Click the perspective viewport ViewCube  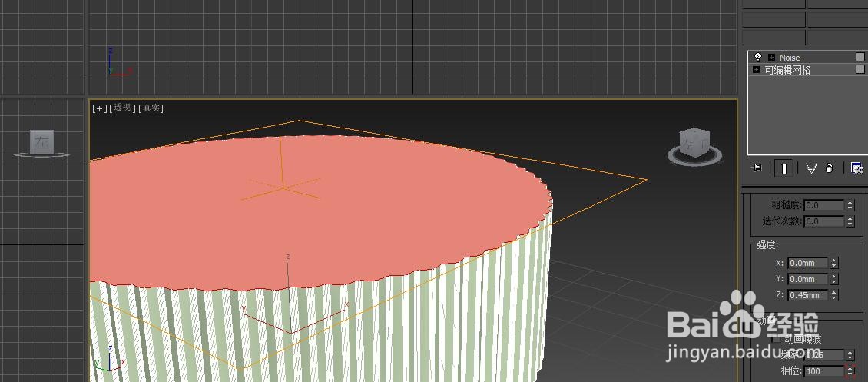point(694,141)
